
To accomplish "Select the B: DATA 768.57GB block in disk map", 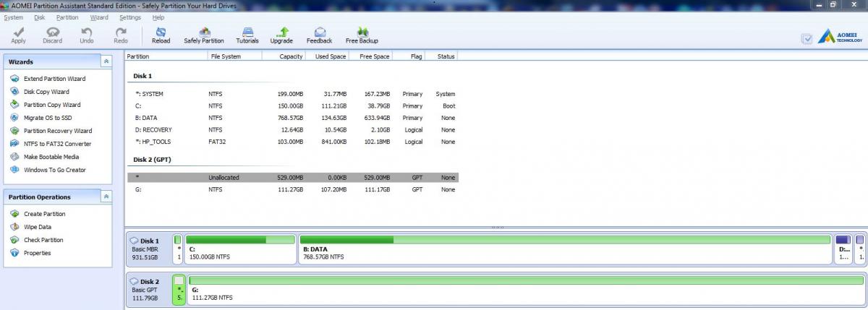I will pos(566,249).
